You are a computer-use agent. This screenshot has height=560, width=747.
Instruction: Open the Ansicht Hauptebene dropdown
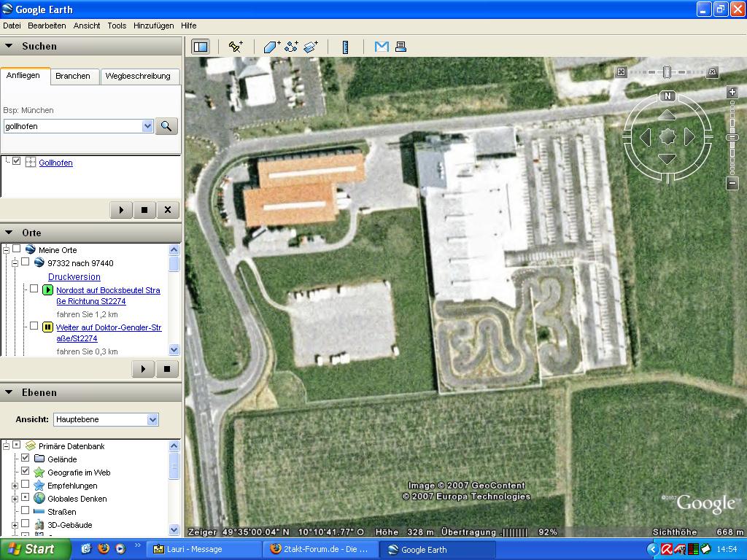tap(152, 419)
